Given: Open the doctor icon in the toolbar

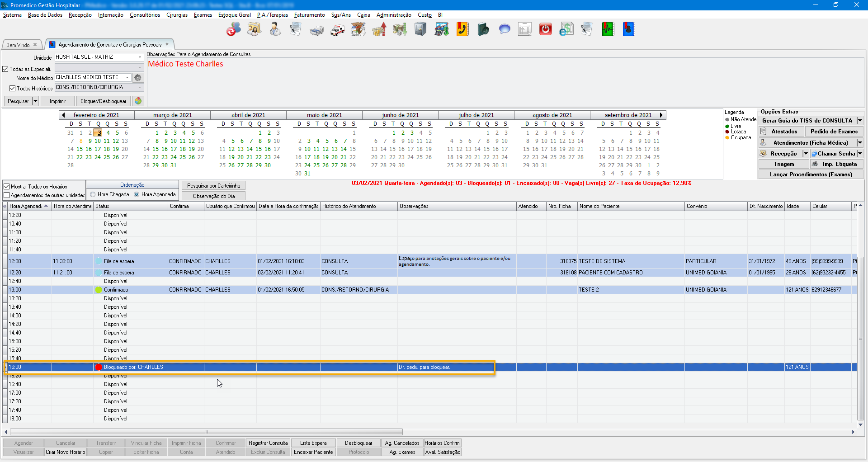Looking at the screenshot, I should (274, 30).
